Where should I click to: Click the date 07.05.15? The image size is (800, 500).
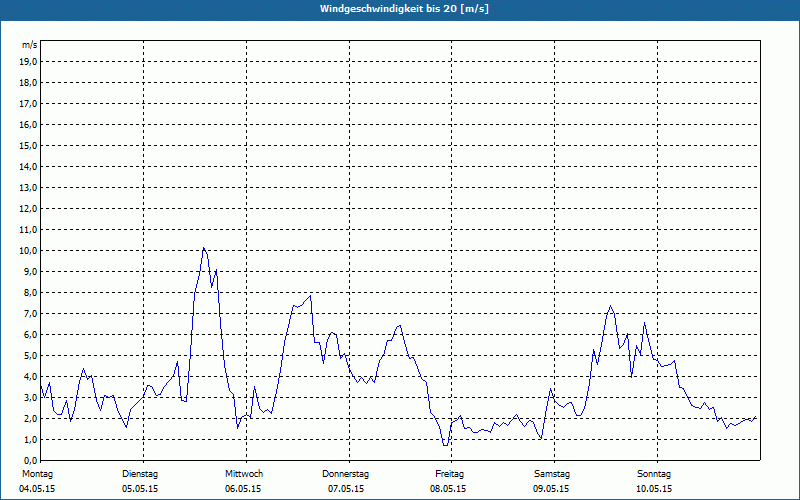click(346, 489)
